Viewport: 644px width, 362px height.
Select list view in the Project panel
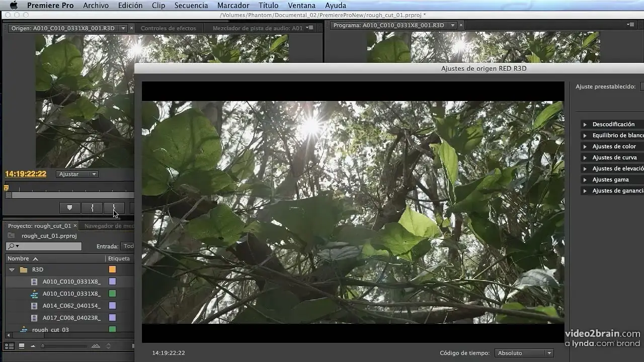coord(8,346)
